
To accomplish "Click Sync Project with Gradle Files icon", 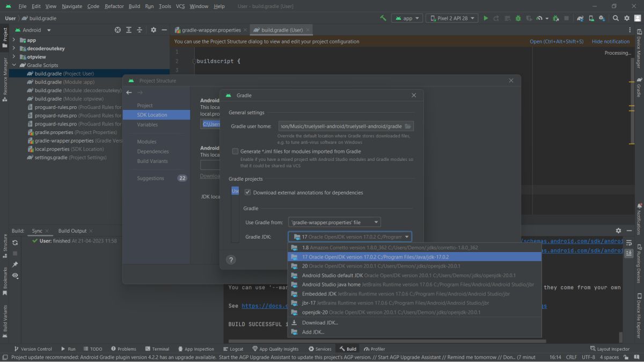I will (580, 18).
